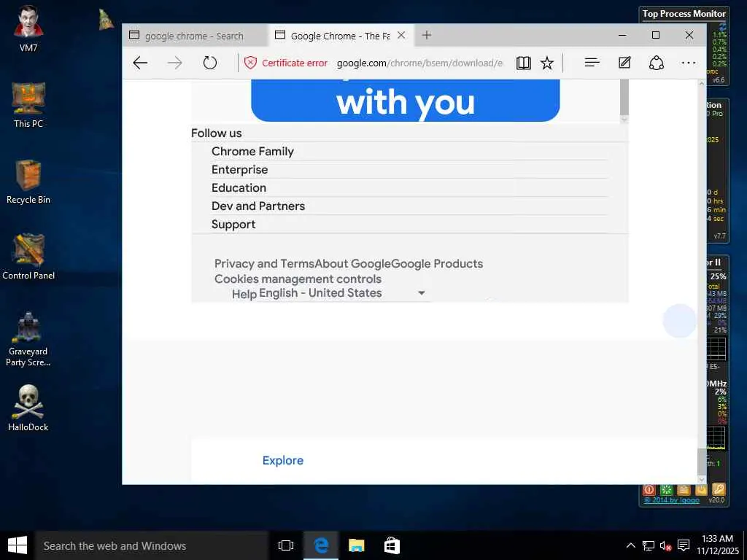Switch to google chrome - Search tab
This screenshot has height=560, width=747.
(194, 36)
